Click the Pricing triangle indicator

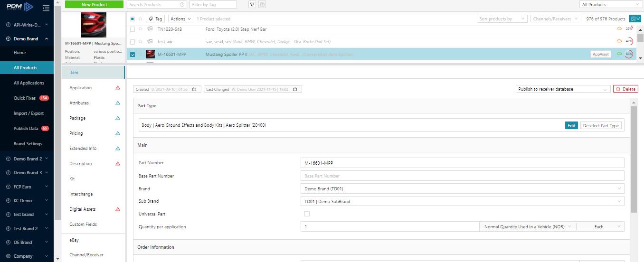pos(118,133)
